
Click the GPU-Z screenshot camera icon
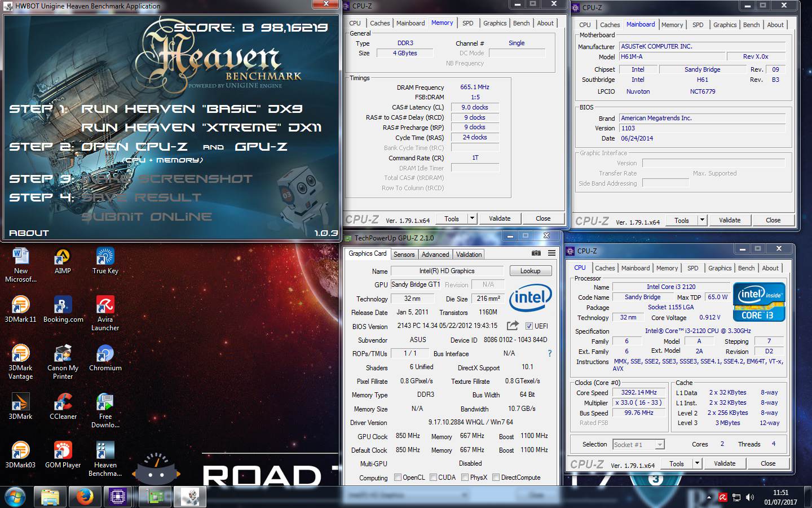tap(536, 253)
